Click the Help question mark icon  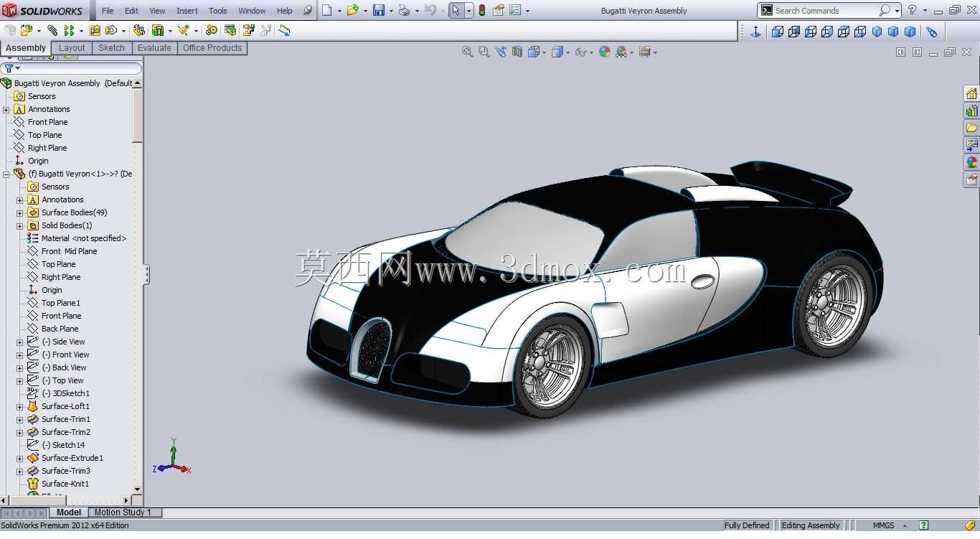click(912, 10)
